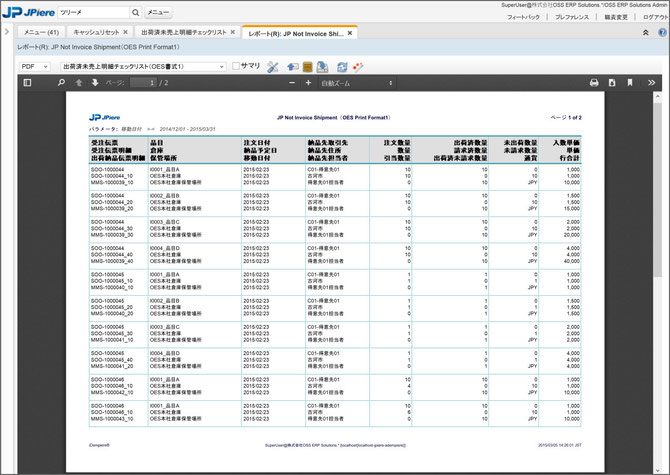Open the print format selection dropdown

click(143, 67)
